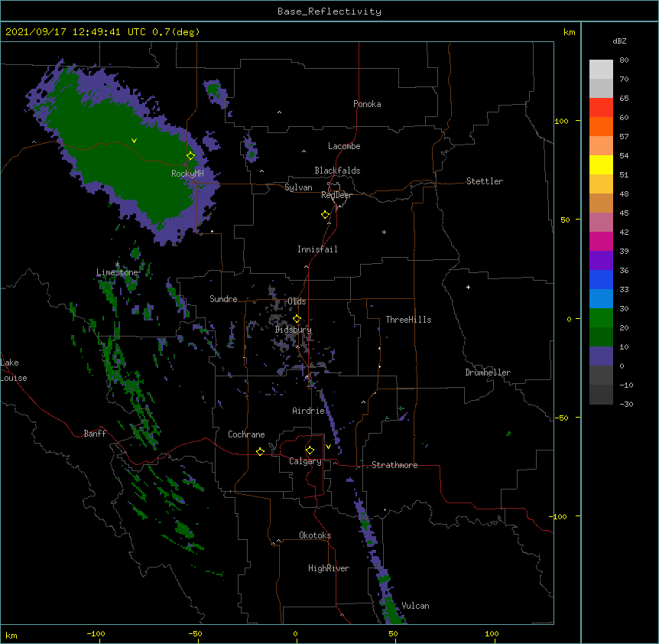Click the light blue 33-30 dBZ swatch
The width and height of the screenshot is (659, 644).
coord(601,299)
